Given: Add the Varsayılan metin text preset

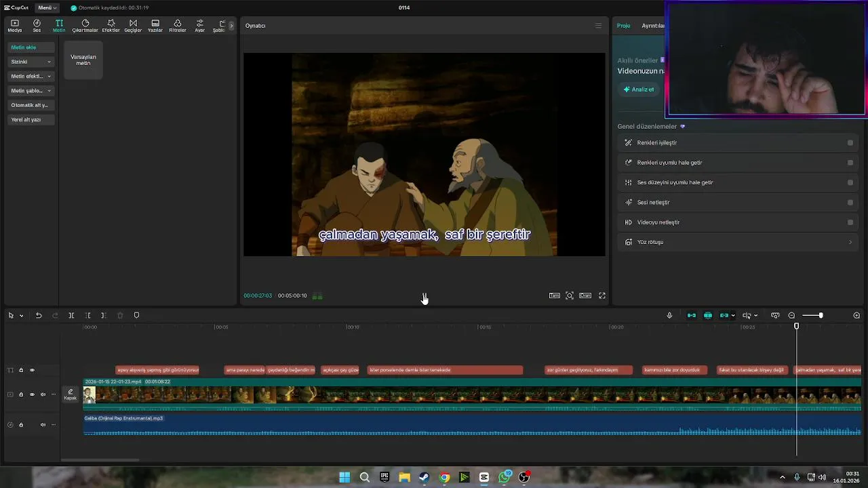Looking at the screenshot, I should pos(83,60).
